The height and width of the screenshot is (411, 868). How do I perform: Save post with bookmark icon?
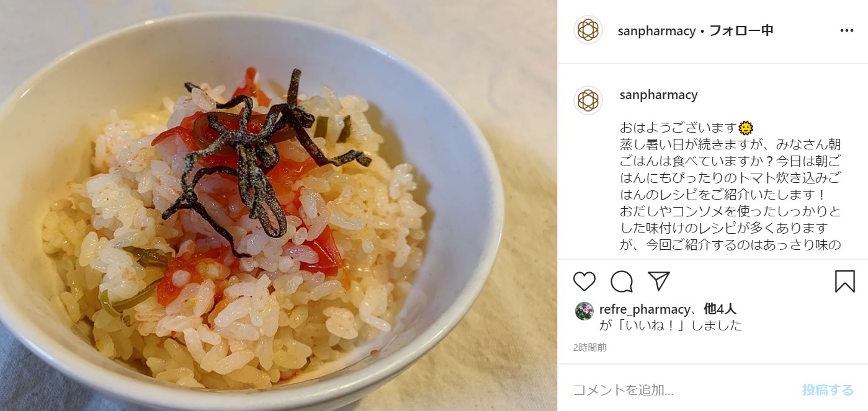tap(844, 281)
